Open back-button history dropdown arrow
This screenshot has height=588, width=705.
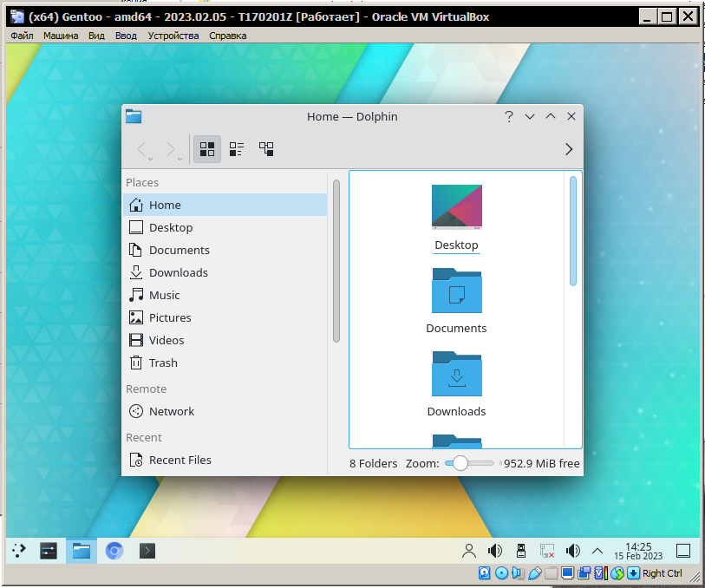coord(151,159)
